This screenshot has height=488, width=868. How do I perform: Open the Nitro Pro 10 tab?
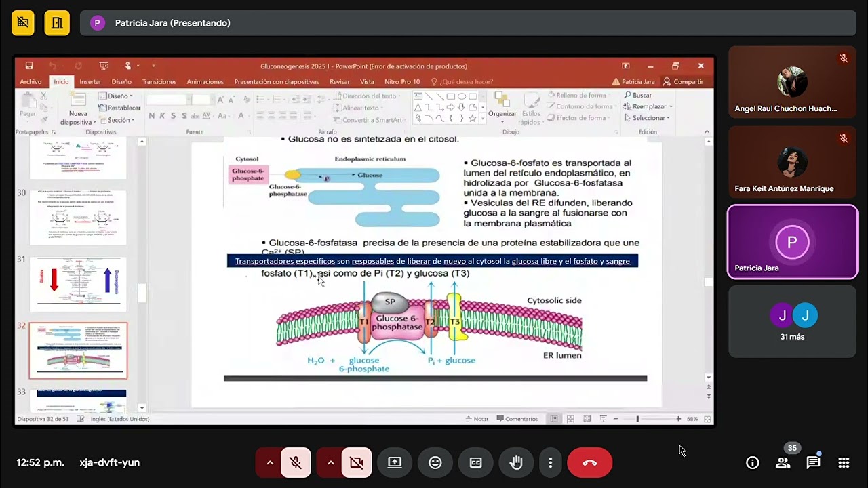click(x=402, y=81)
